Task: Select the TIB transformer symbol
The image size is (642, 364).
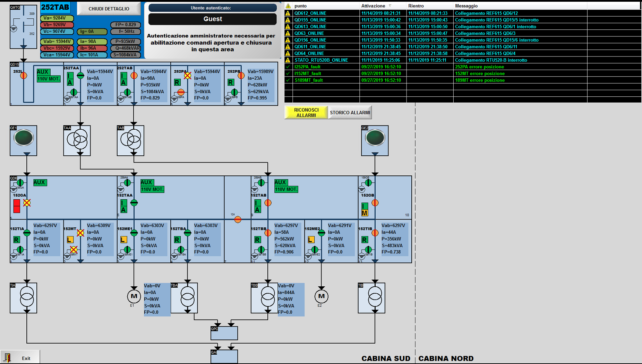Action: 371,298
